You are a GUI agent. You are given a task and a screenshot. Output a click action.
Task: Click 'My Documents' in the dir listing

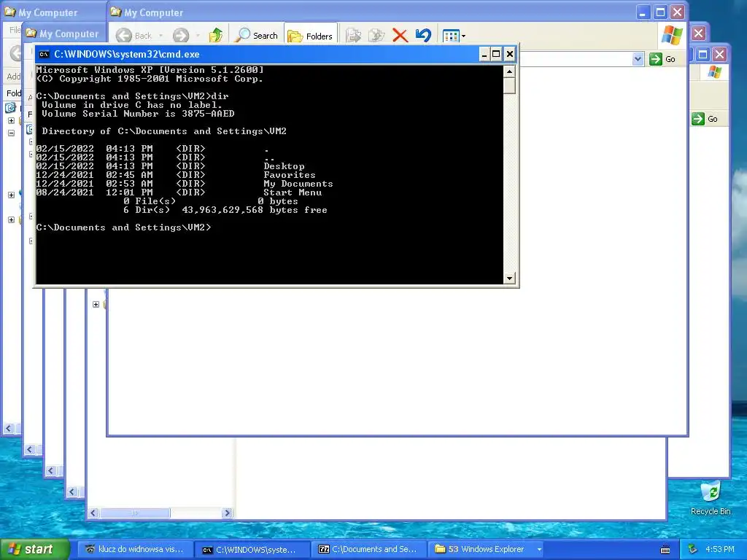point(298,184)
